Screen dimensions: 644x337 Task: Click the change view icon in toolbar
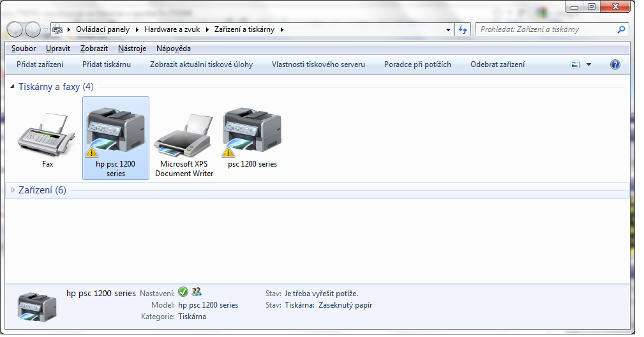click(575, 64)
